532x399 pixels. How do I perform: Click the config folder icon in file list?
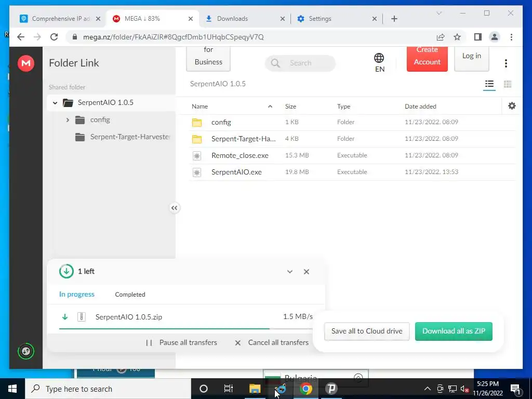[x=197, y=123]
